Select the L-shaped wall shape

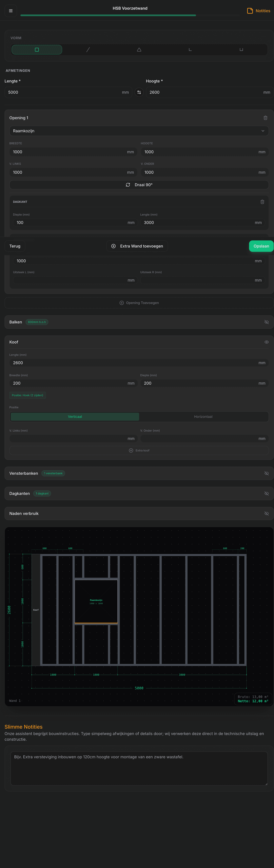coord(190,50)
